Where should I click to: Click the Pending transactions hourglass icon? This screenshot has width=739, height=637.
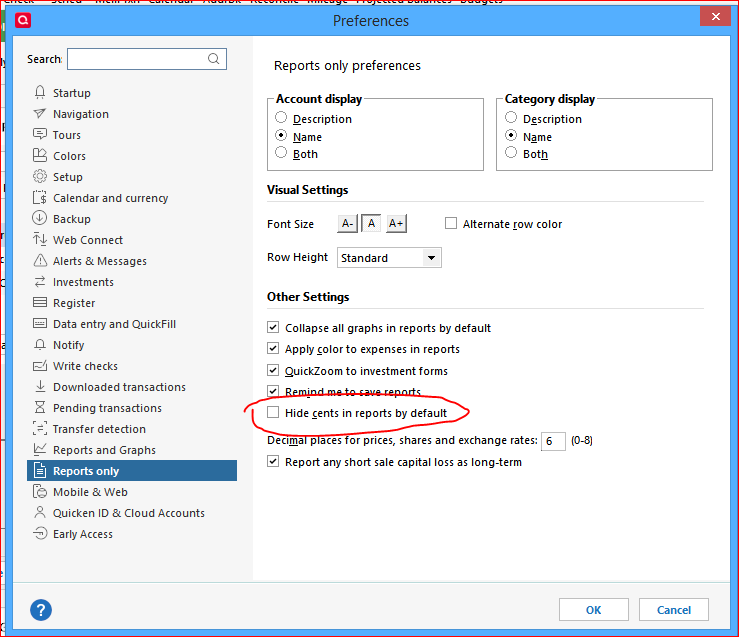[x=40, y=407]
